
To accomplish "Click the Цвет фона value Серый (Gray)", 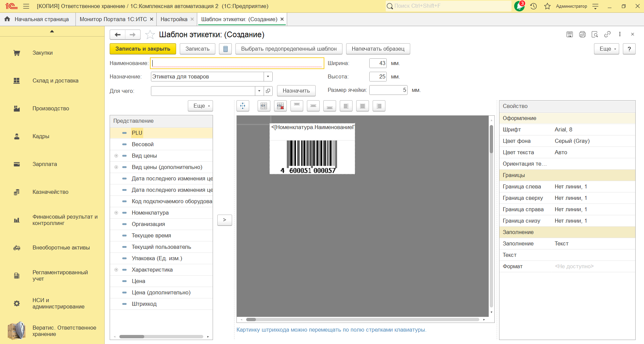I will point(572,141).
